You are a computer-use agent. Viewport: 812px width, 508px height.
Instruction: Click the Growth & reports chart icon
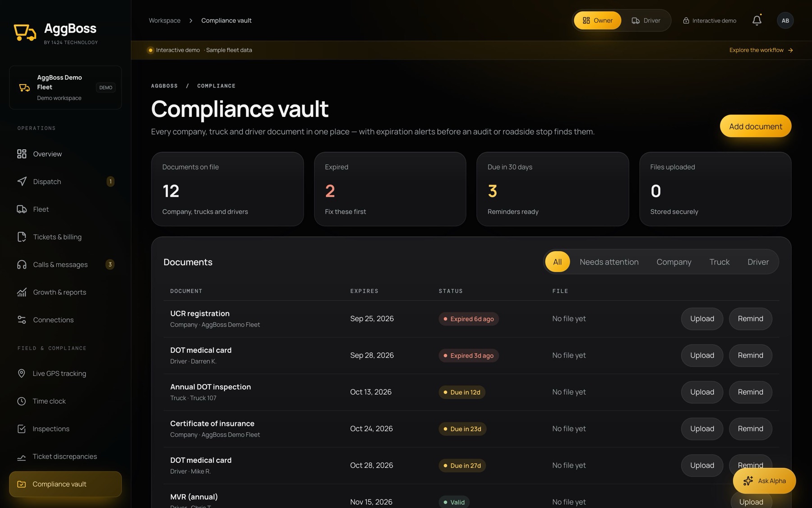(x=22, y=292)
